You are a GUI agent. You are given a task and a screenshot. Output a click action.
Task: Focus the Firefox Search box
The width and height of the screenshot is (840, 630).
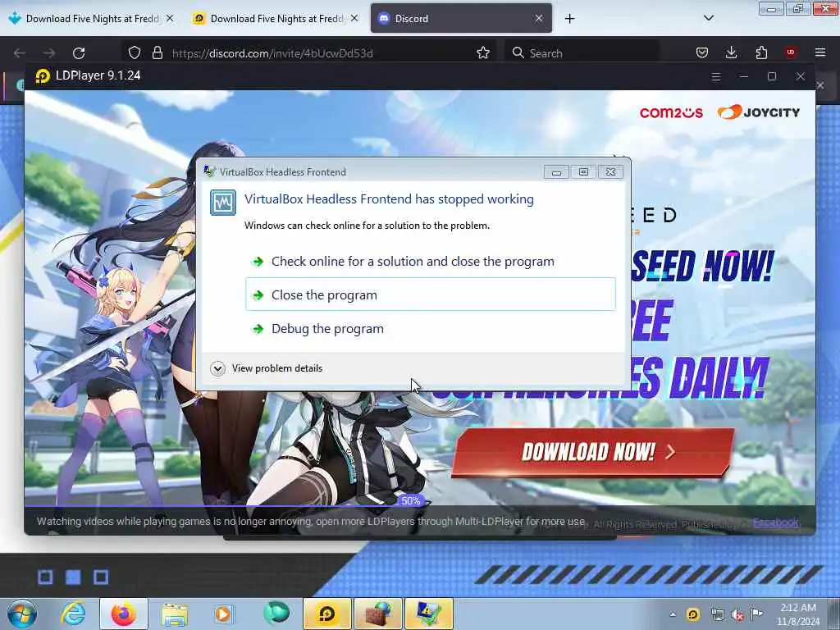(582, 53)
